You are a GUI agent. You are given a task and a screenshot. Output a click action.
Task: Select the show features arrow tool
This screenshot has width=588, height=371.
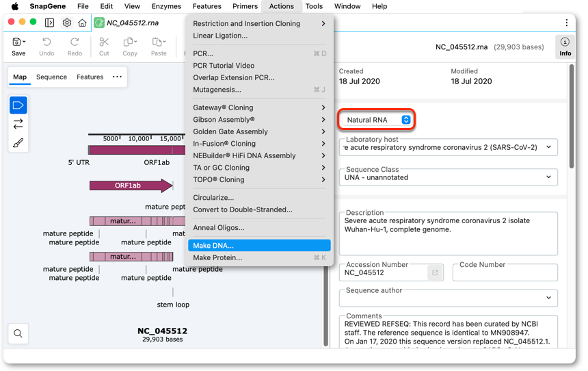(18, 105)
